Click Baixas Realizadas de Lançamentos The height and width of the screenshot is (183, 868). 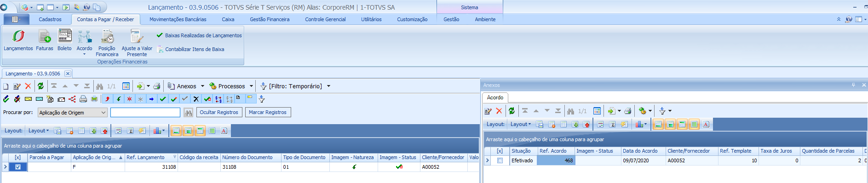(x=199, y=35)
